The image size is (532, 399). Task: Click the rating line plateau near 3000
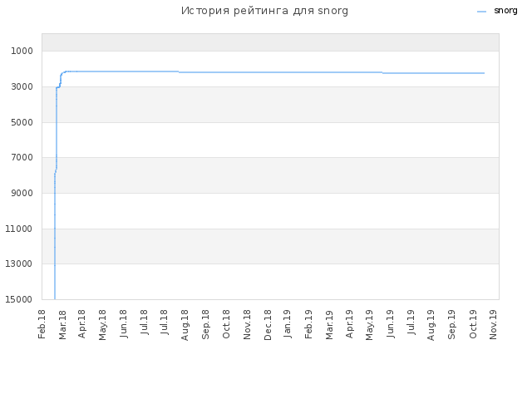[58, 87]
